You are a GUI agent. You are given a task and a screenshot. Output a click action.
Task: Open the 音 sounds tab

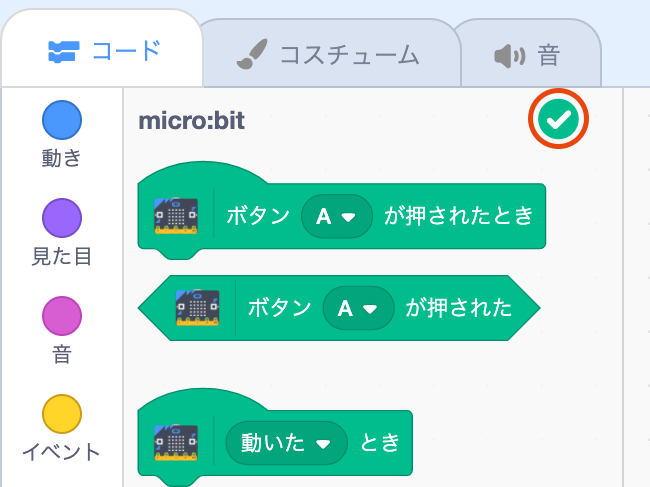[530, 55]
